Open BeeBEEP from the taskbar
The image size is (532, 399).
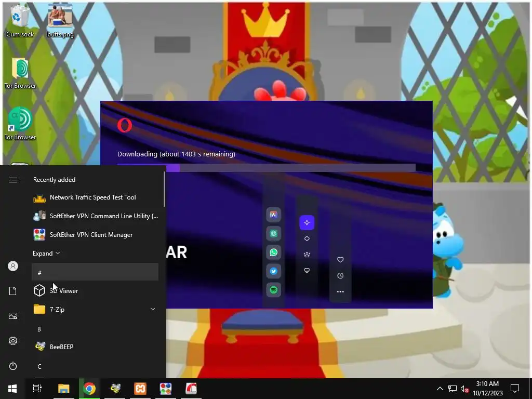click(115, 389)
